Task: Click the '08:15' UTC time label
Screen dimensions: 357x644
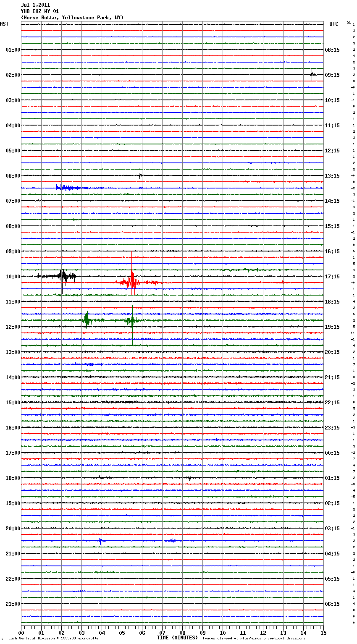Action: tap(332, 50)
